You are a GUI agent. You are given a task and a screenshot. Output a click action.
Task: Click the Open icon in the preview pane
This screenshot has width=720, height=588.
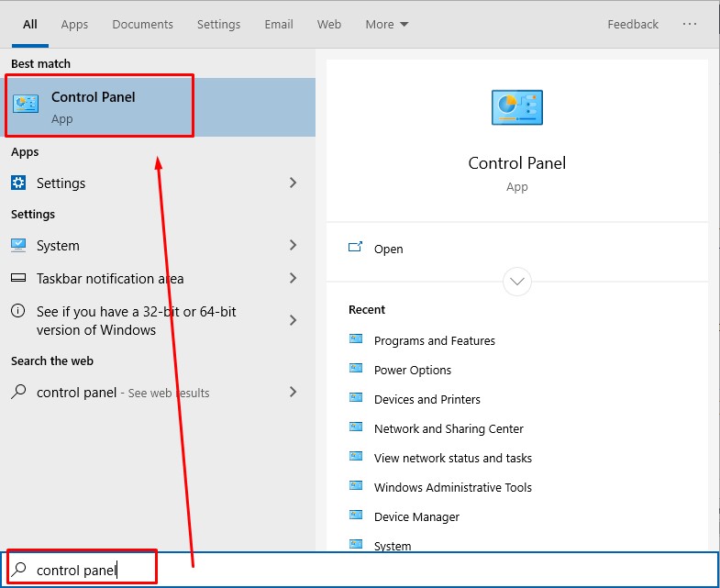(355, 248)
